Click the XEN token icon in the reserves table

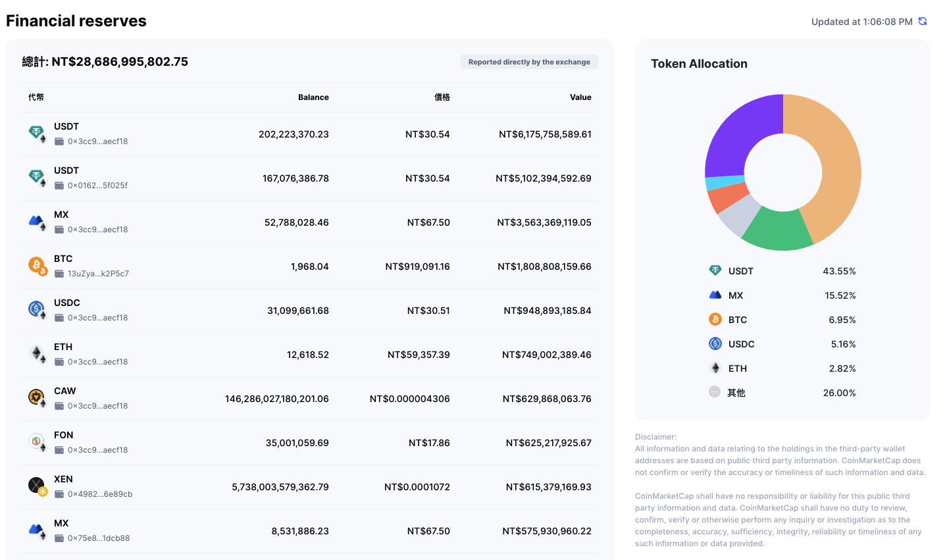pos(37,486)
